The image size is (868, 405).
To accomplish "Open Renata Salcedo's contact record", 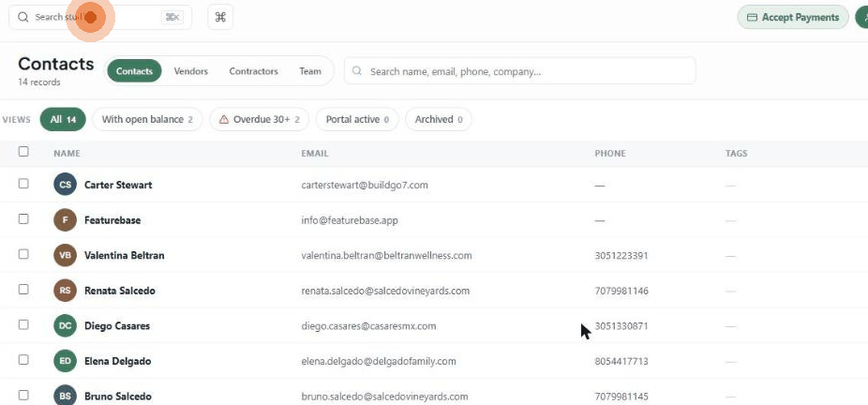I will pos(120,291).
